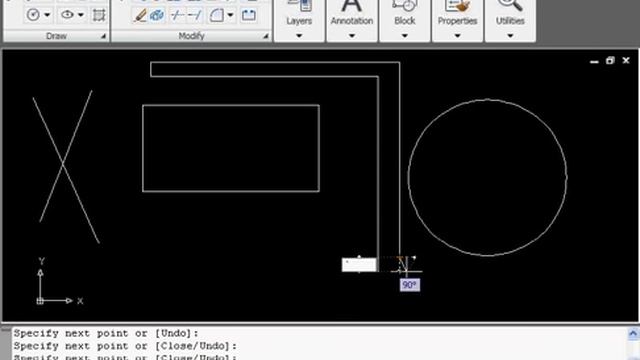Open the Utilities panel dropdown
640x360 pixels.
510,36
